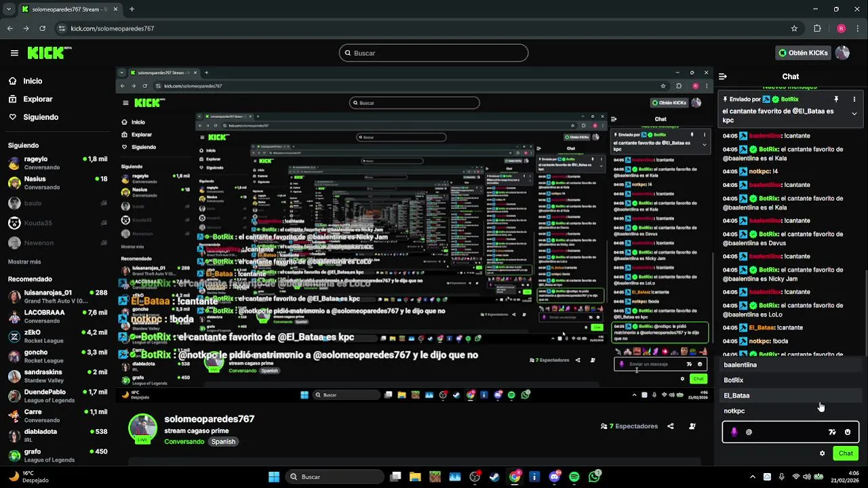The image size is (868, 488).
Task: Click the solomeoparedes767 streamer avatar
Action: pyautogui.click(x=142, y=428)
